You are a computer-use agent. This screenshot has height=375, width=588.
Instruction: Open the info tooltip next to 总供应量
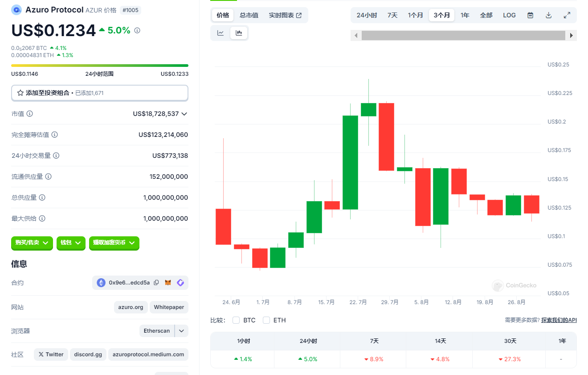(42, 198)
